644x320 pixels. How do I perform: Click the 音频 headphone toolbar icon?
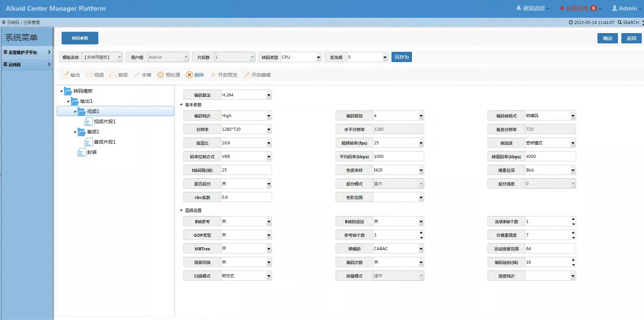point(113,75)
